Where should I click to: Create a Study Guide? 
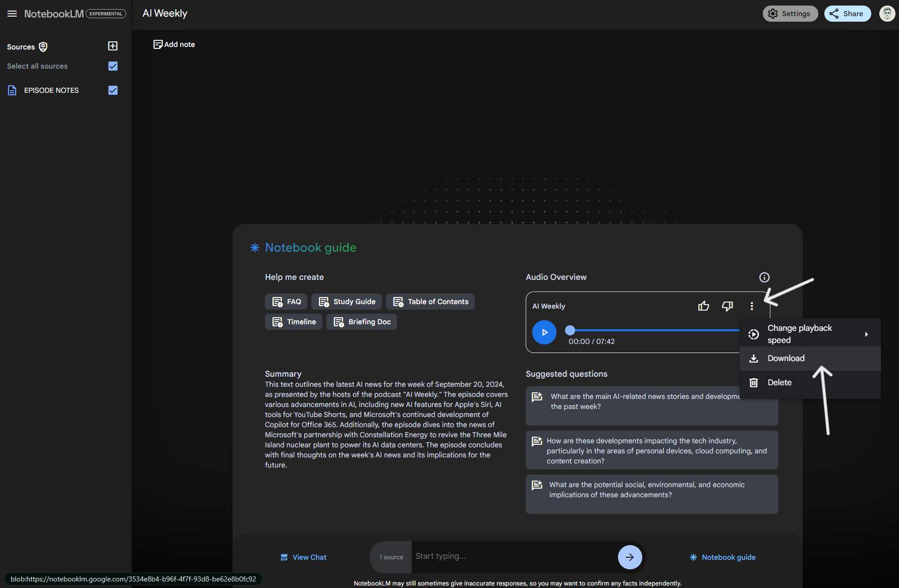coord(347,302)
